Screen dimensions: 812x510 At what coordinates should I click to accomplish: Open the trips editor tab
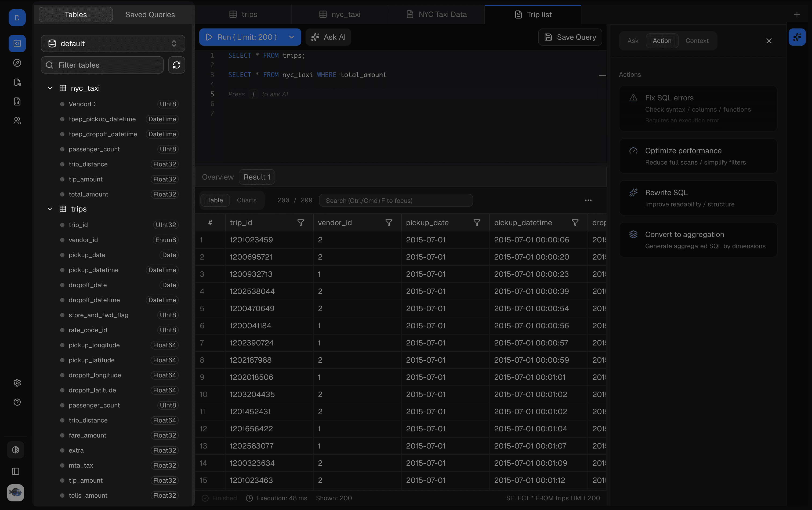(243, 14)
